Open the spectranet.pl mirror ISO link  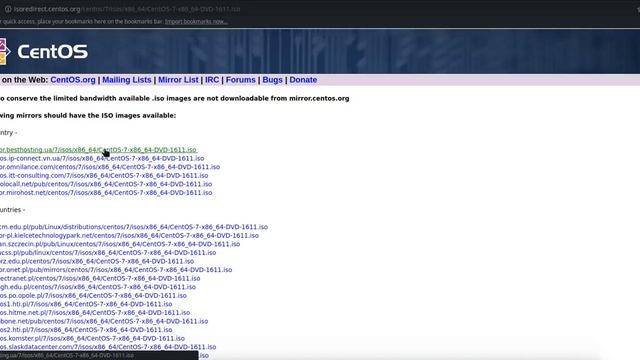click(100, 278)
